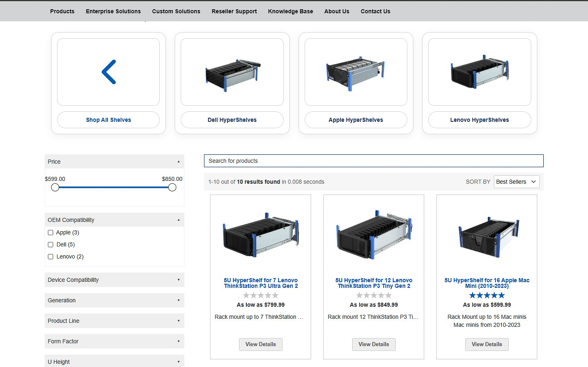Open the Enterprise Solutions menu

tap(113, 11)
